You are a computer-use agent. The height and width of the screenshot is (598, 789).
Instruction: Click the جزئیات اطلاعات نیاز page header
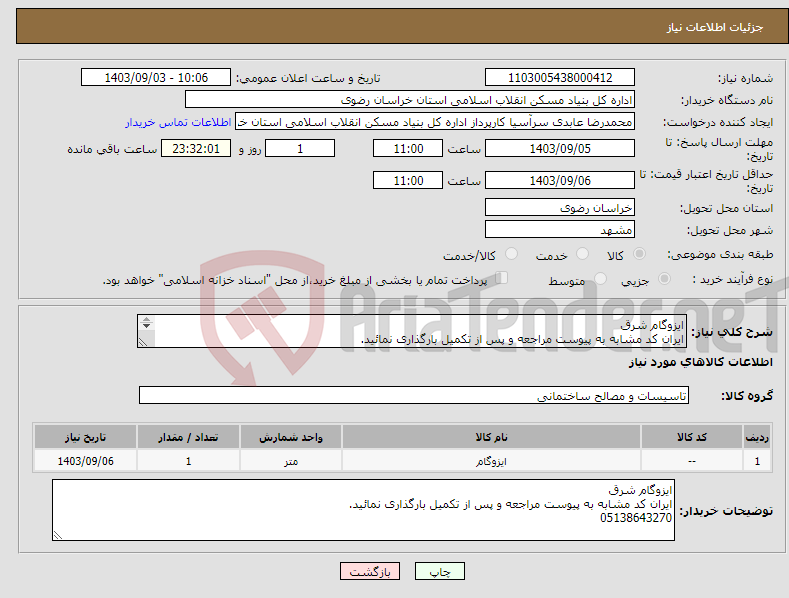715,27
